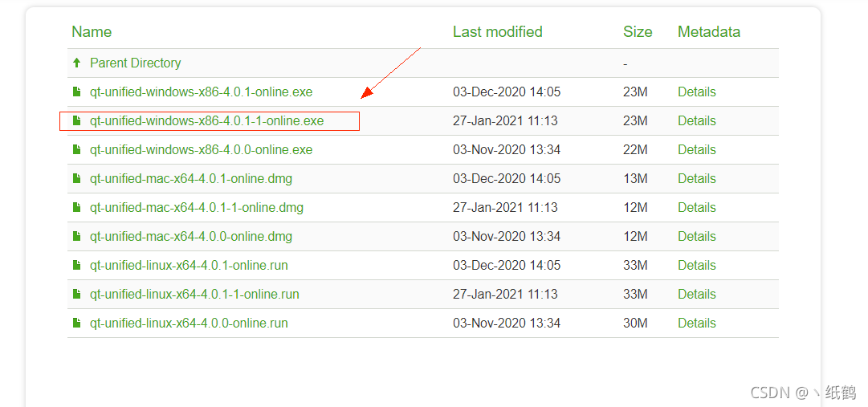
Task: Click 22M size of windows-x86-4.0.0-online.exe
Action: (635, 149)
